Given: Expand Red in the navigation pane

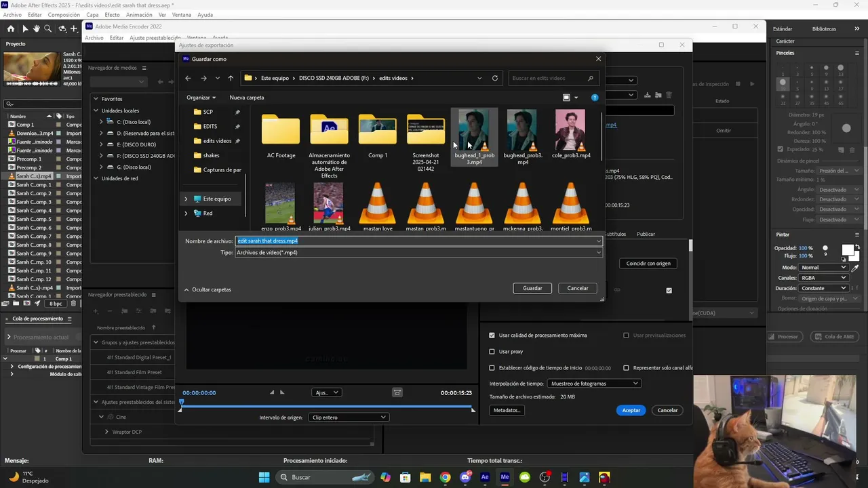Looking at the screenshot, I should (x=186, y=213).
